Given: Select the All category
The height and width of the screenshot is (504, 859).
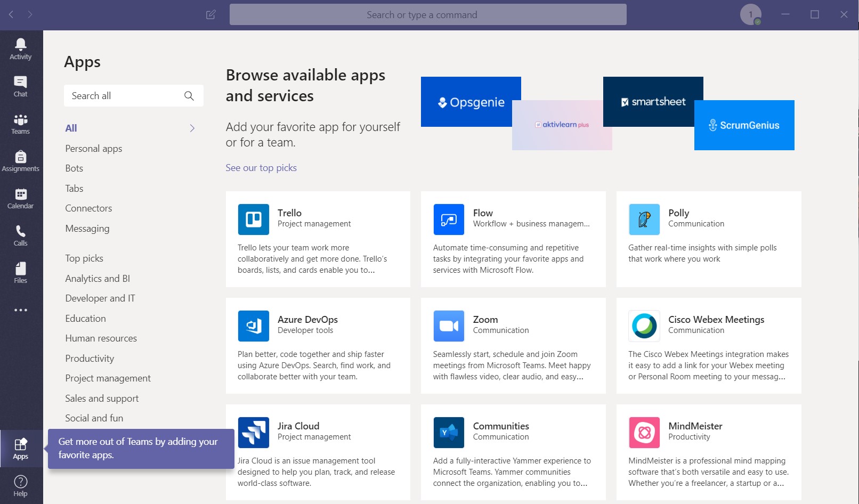Looking at the screenshot, I should point(71,128).
